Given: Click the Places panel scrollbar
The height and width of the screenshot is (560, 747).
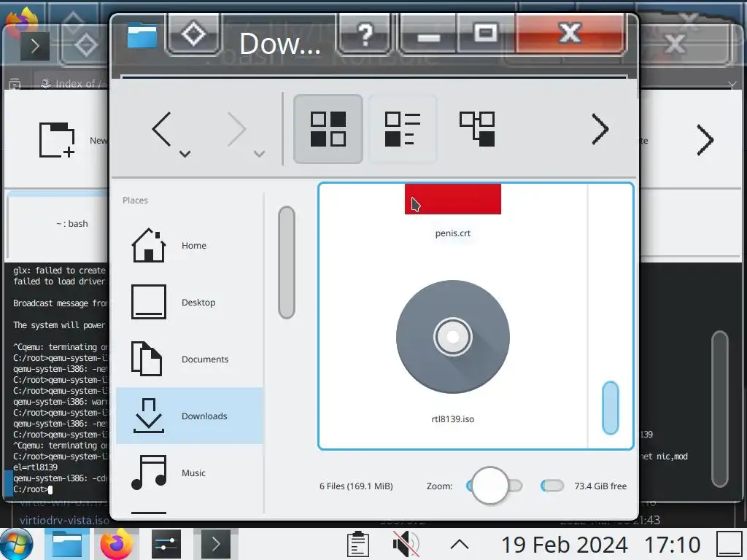Looking at the screenshot, I should [x=286, y=262].
